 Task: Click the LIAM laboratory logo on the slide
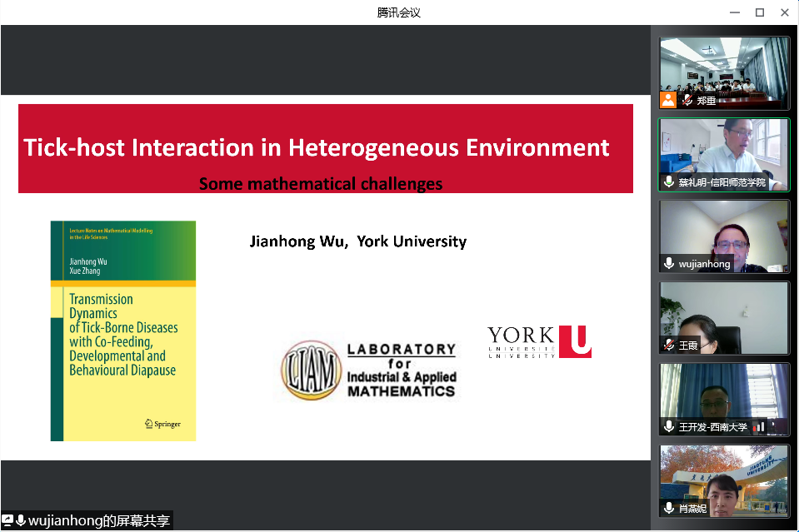pyautogui.click(x=370, y=370)
